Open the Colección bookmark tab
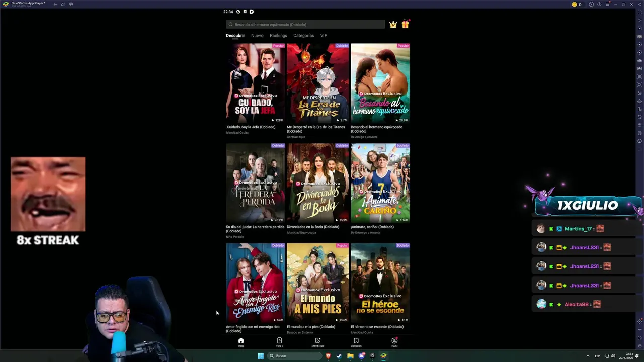The image size is (644, 362). tap(356, 342)
